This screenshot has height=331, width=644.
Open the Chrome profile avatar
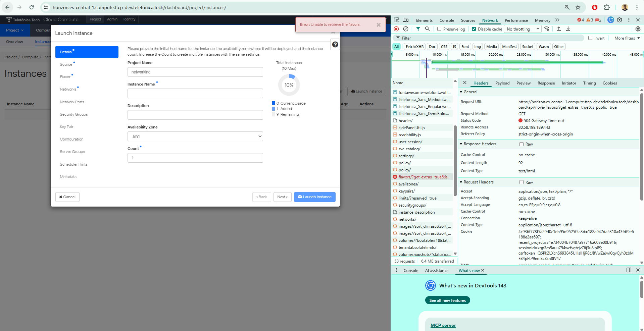(625, 7)
